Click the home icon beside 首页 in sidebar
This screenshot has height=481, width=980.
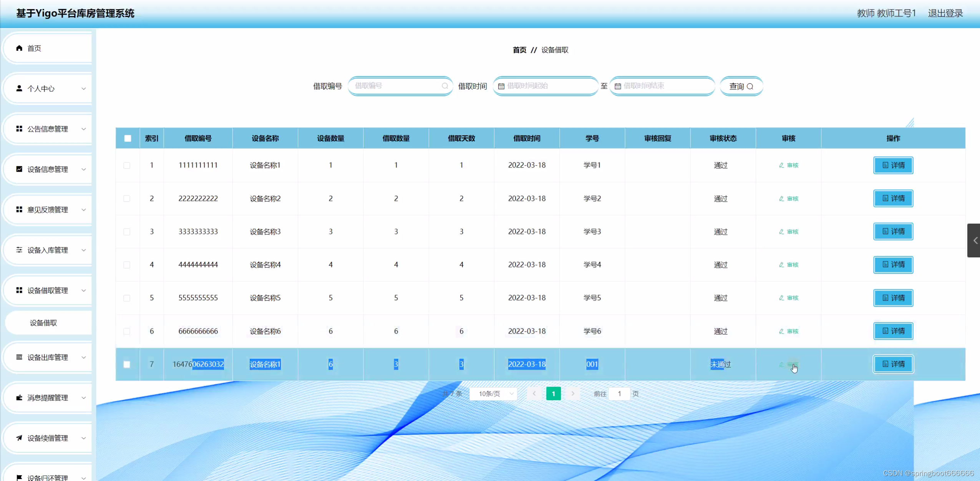pyautogui.click(x=19, y=48)
